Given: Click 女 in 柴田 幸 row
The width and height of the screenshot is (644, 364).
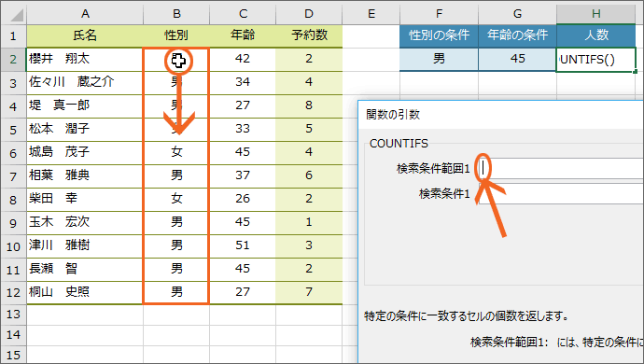Looking at the screenshot, I should point(176,199).
